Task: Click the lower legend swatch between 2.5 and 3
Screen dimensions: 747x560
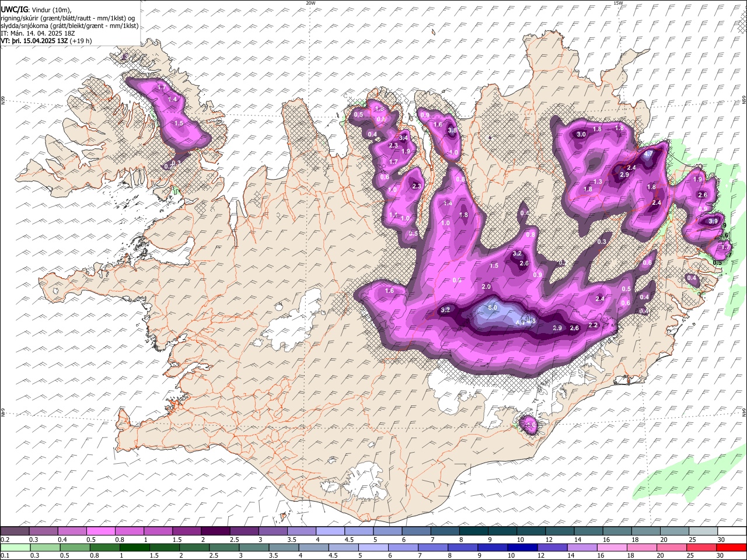Action: coord(224,547)
